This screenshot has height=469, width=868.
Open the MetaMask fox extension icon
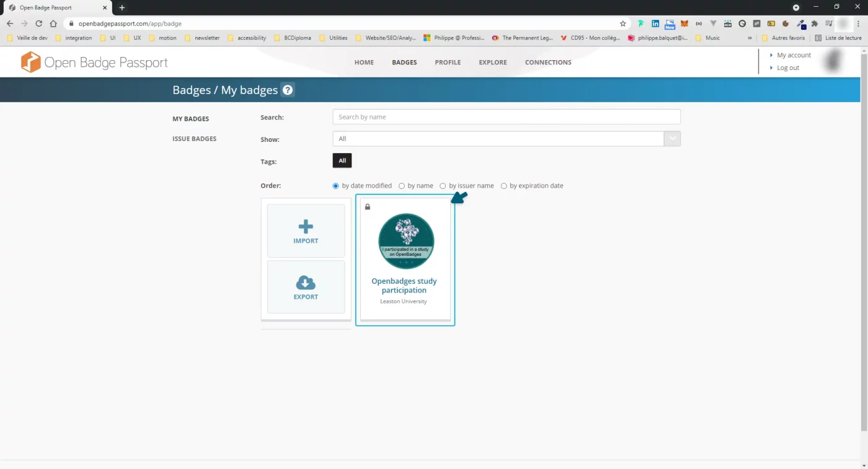click(684, 24)
